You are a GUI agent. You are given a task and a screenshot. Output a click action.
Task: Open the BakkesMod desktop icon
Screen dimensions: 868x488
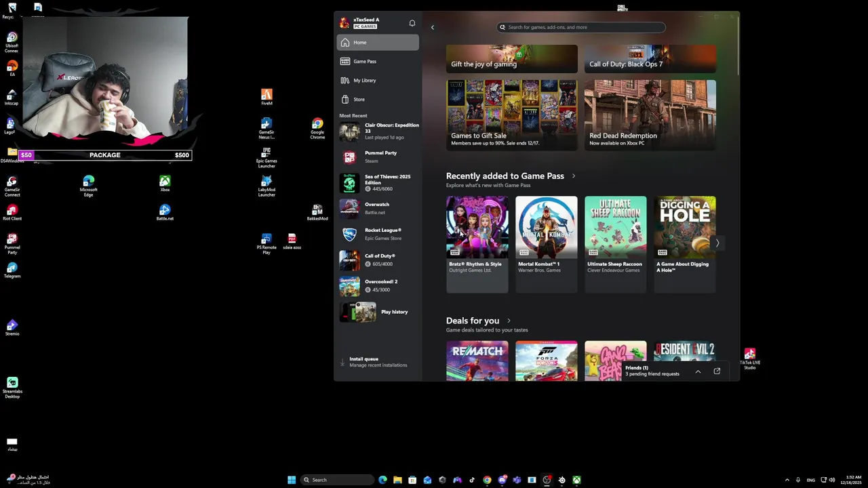pyautogui.click(x=317, y=213)
